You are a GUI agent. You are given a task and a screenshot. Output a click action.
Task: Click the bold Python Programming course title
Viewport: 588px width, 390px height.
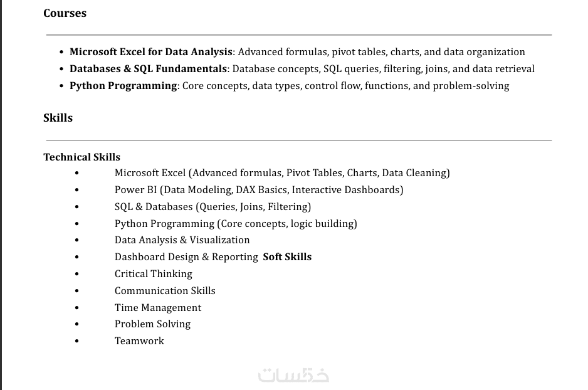123,86
